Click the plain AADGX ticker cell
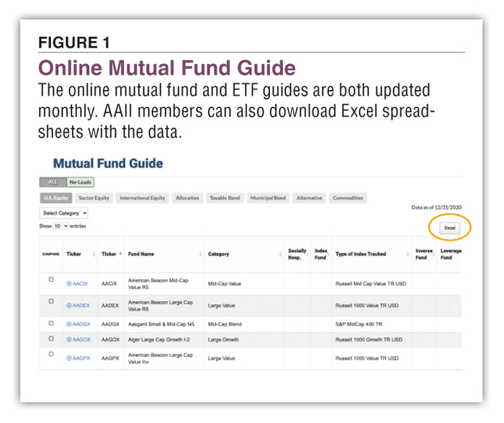 click(x=110, y=324)
